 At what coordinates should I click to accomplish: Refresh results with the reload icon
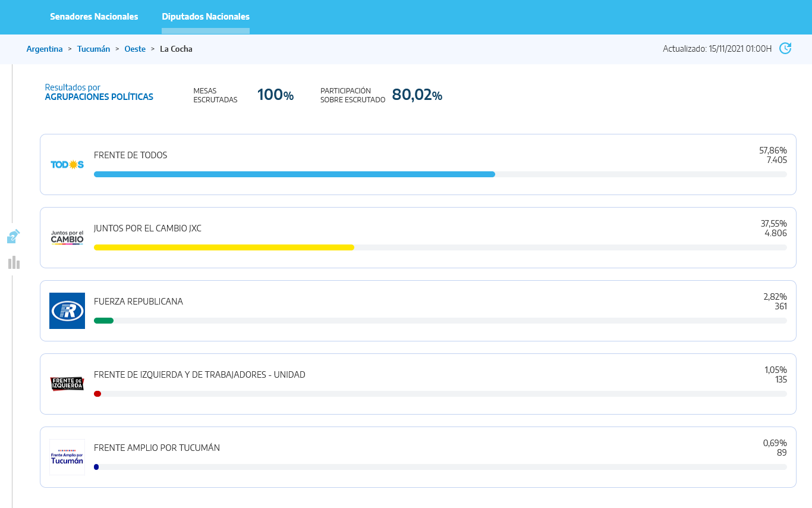click(x=785, y=48)
